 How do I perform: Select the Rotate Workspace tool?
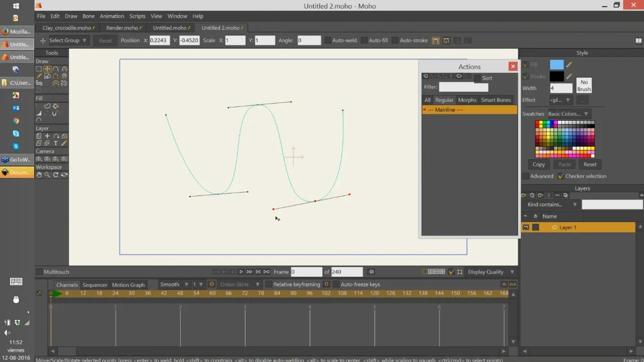pos(56,175)
